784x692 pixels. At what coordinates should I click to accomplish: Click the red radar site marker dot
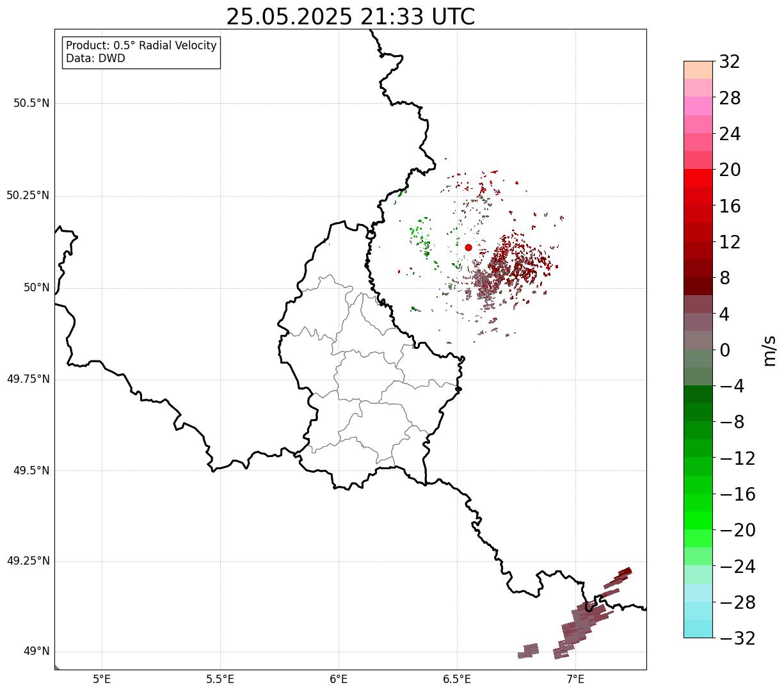(x=468, y=247)
